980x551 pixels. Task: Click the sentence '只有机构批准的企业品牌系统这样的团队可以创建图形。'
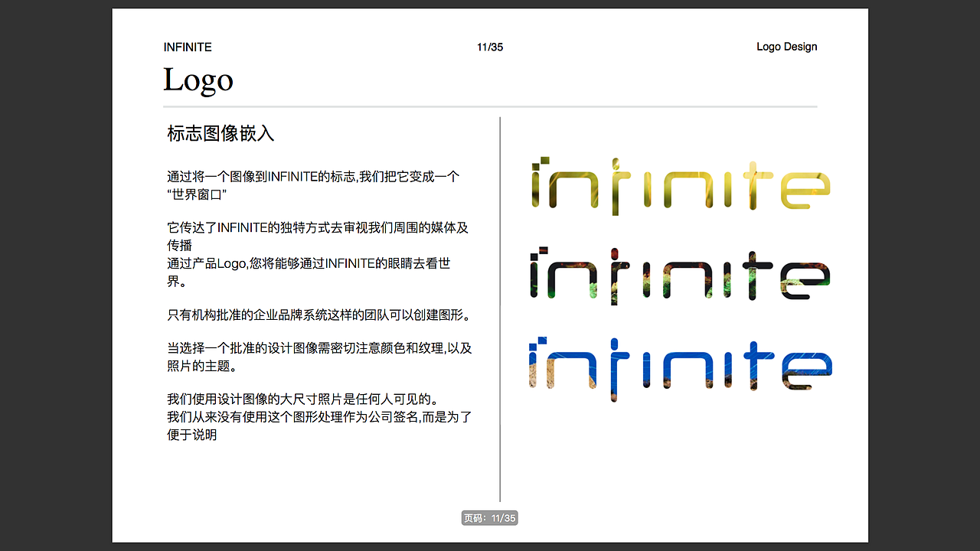tap(318, 315)
